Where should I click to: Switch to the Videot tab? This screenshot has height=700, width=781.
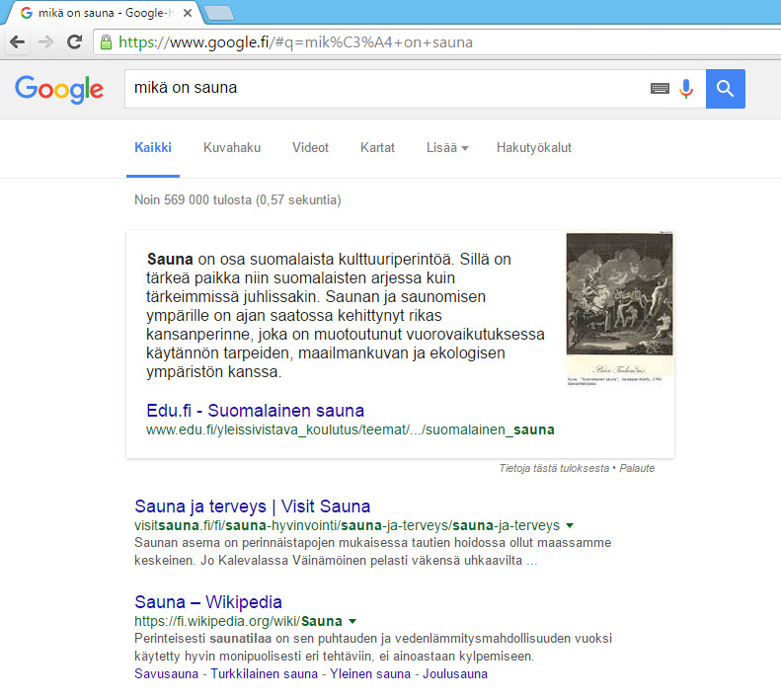(310, 147)
